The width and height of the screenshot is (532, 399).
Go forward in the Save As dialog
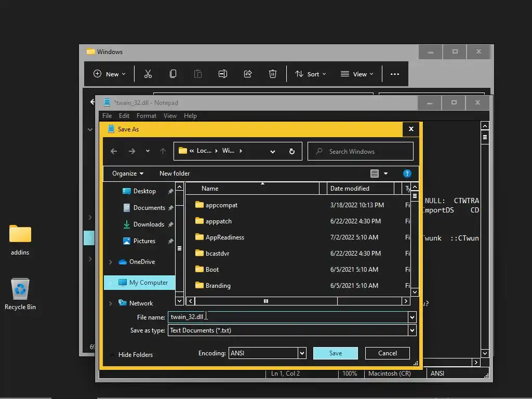coord(132,151)
